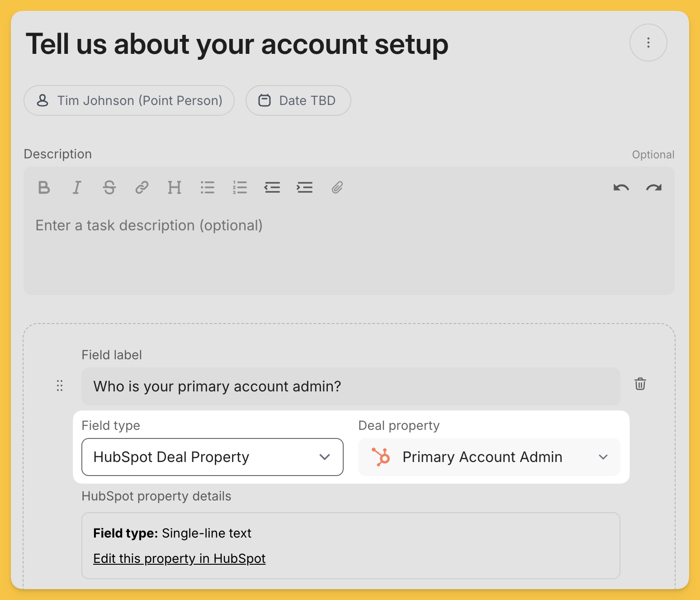Click the Field label text input

(x=350, y=386)
